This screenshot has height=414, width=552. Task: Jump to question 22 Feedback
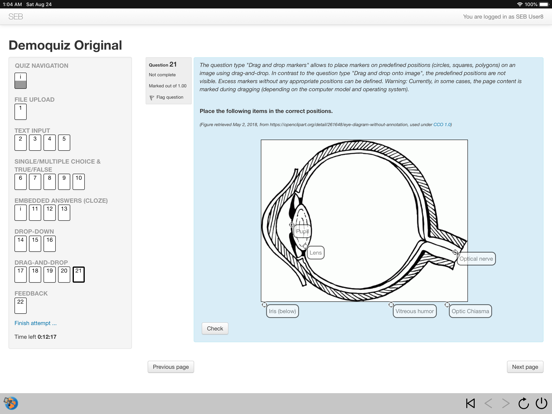click(20, 306)
